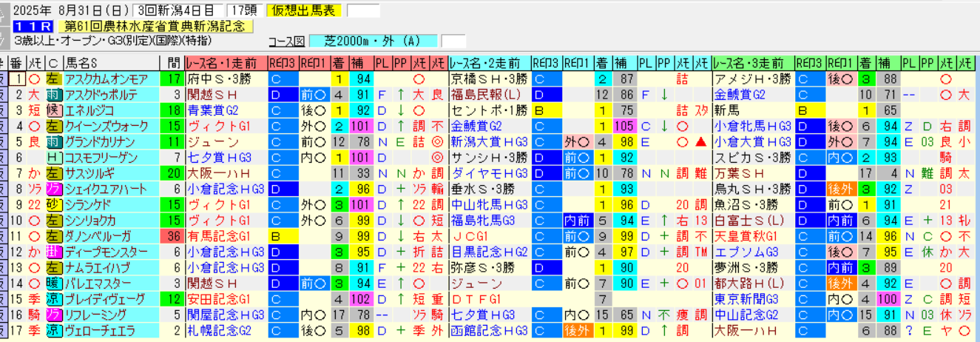The image size is (980, 342).
Task: Click the 有馬記念G1 race cell
Action: [x=226, y=236]
